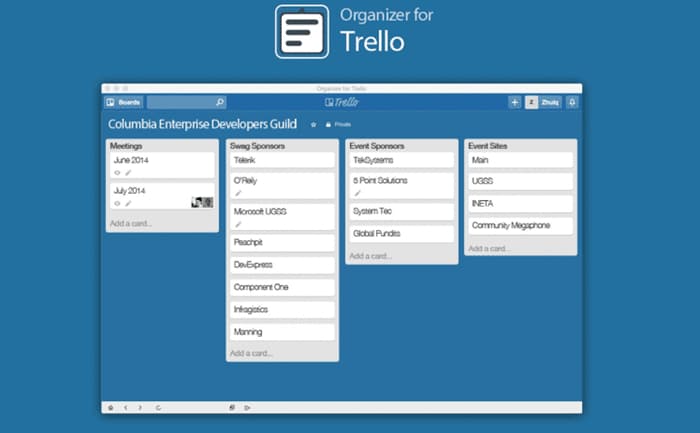
Task: Click the Event Sites list header
Action: (488, 146)
